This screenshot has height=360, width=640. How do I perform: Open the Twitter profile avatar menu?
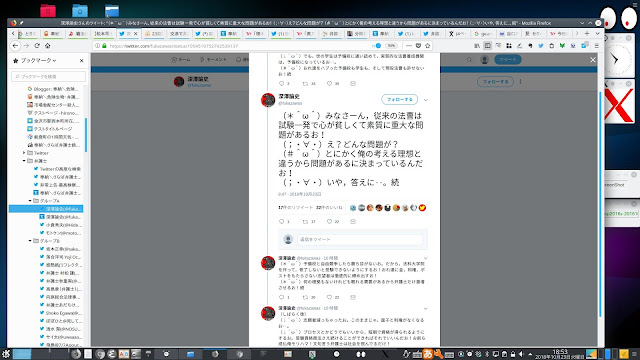click(x=484, y=60)
